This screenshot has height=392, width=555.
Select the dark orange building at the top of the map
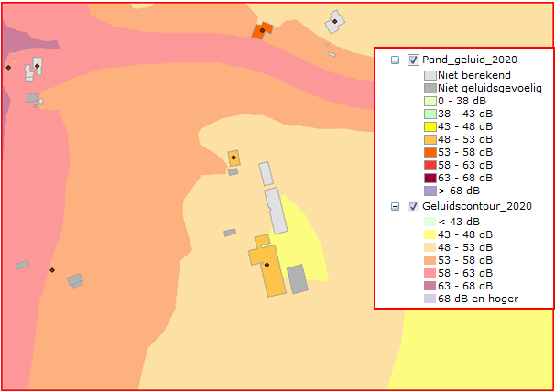(262, 31)
